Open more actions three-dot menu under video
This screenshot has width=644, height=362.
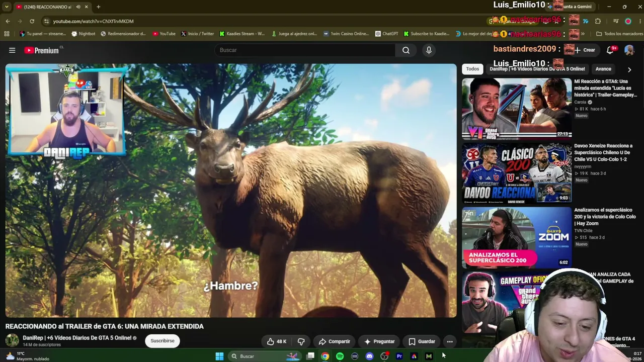click(x=450, y=341)
